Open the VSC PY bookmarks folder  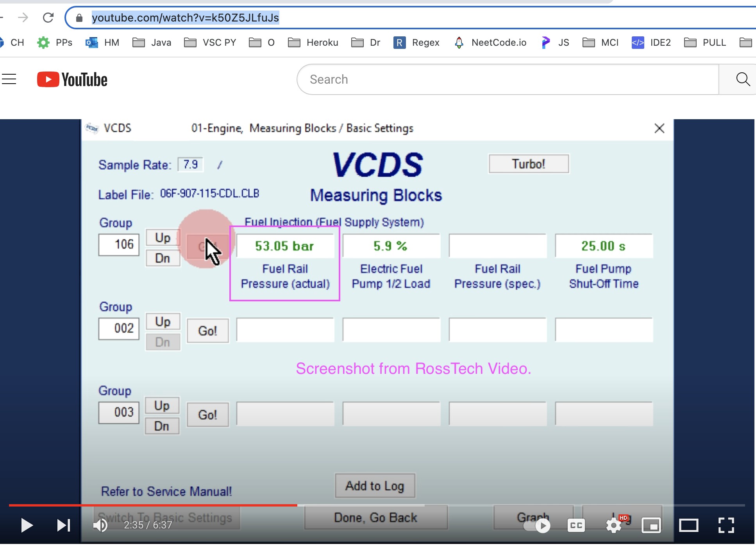[210, 42]
